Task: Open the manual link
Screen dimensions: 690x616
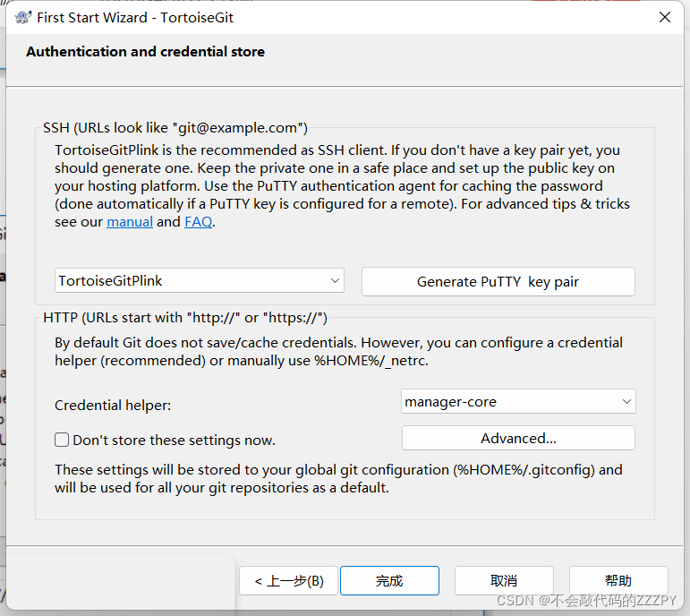Action: (x=130, y=221)
